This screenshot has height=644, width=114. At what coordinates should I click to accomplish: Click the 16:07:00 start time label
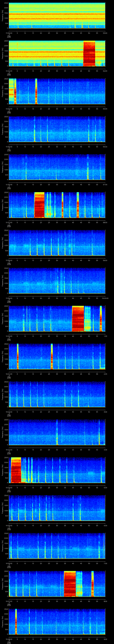(9, 601)
